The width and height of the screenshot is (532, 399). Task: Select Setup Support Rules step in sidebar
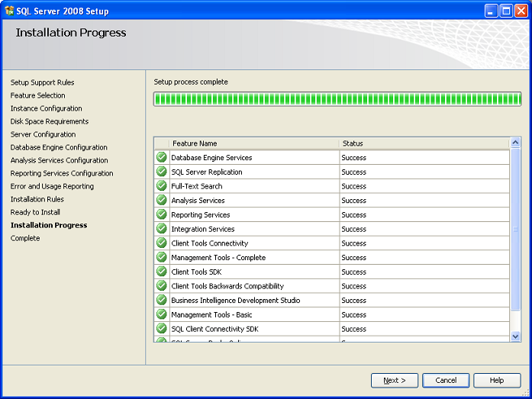tap(42, 82)
